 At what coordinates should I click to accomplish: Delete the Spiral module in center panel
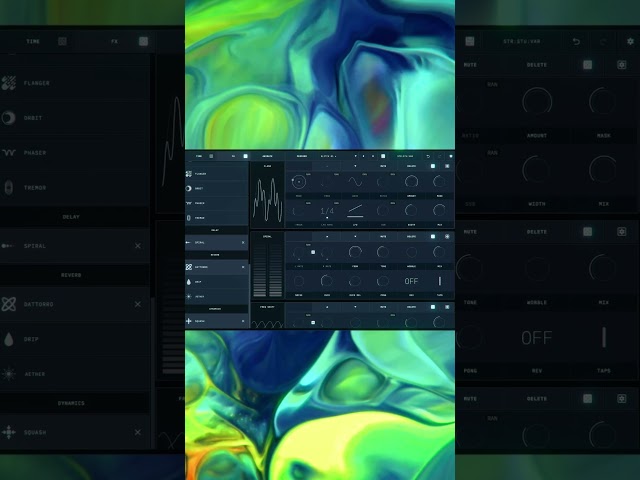tap(411, 236)
